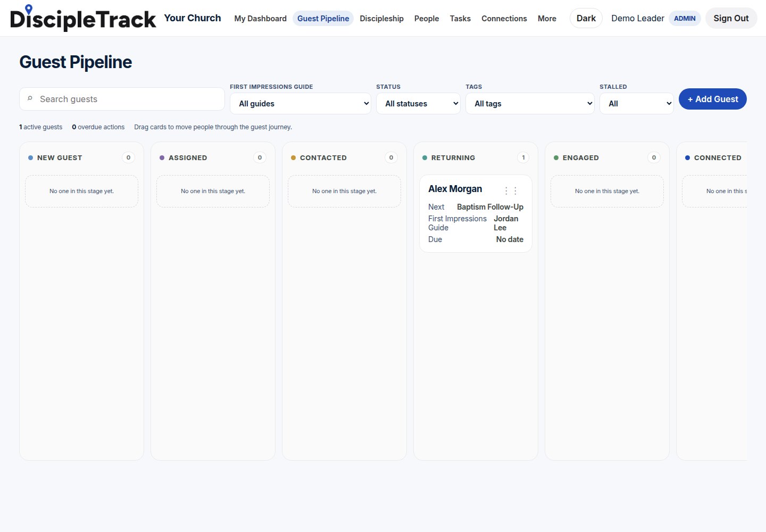Click the Assigned column empty placeholder
766x532 pixels.
pyautogui.click(x=213, y=191)
